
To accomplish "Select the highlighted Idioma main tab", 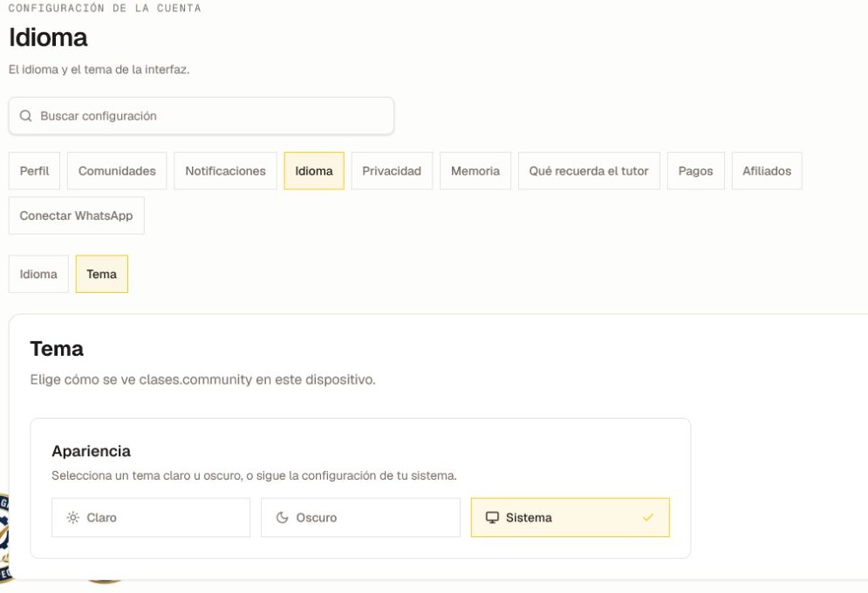I will pos(314,171).
